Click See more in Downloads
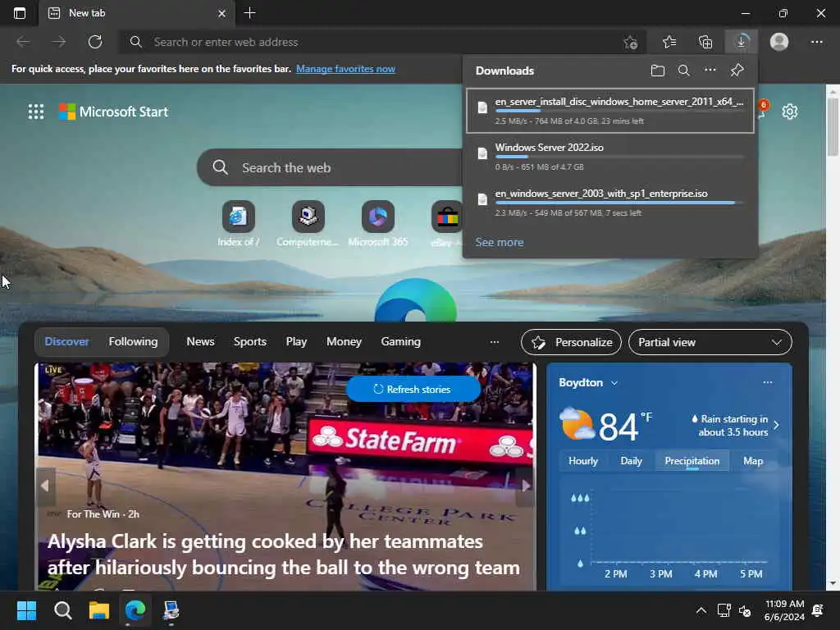 500,242
